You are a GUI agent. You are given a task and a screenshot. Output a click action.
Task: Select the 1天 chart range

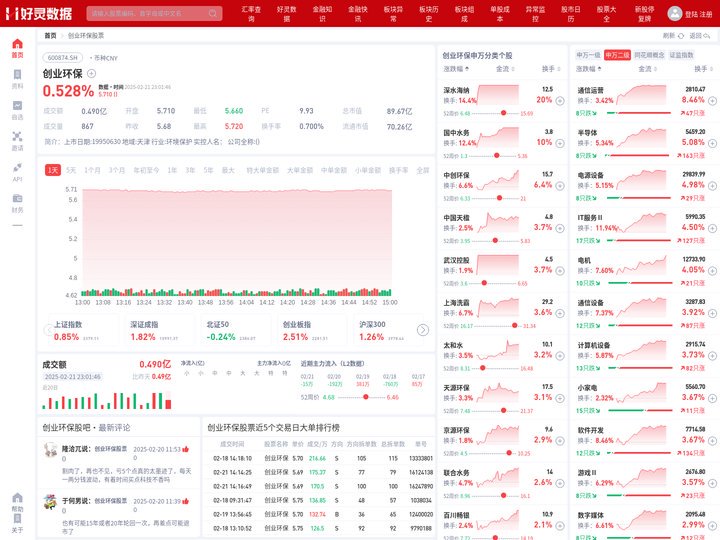53,170
